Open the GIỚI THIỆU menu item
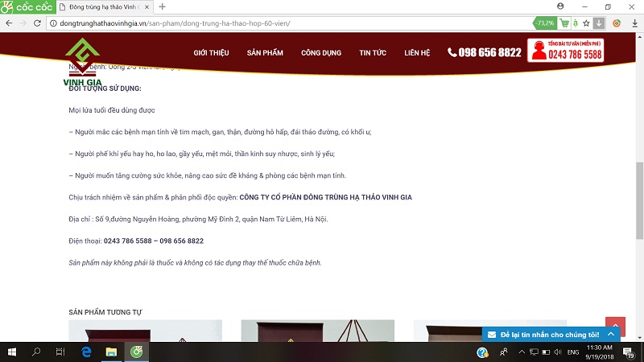The image size is (644, 362). tap(211, 53)
